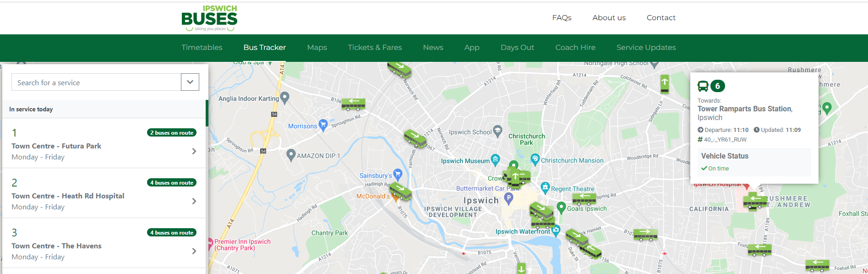This screenshot has width=868, height=274.
Task: Expand route 1 Town Centre - Futura Park
Action: click(x=194, y=151)
